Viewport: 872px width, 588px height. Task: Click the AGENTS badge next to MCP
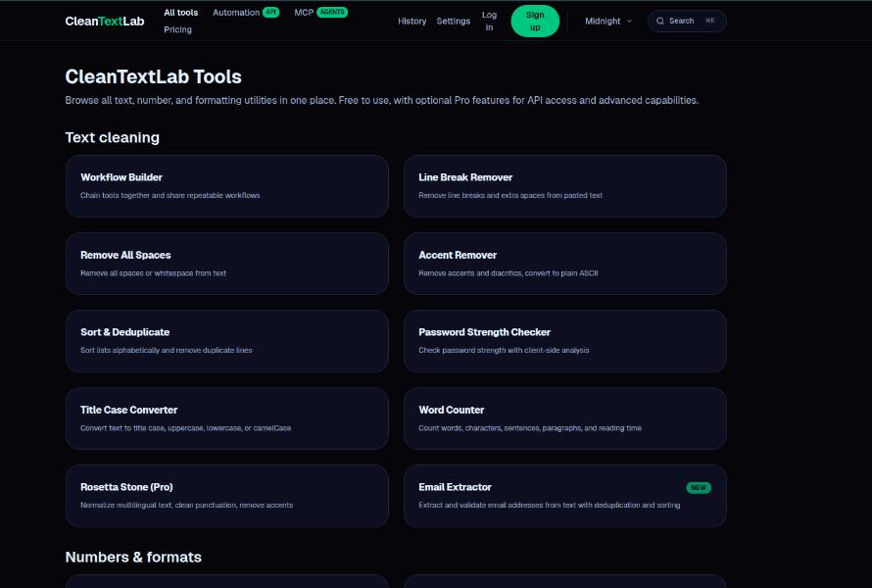331,12
